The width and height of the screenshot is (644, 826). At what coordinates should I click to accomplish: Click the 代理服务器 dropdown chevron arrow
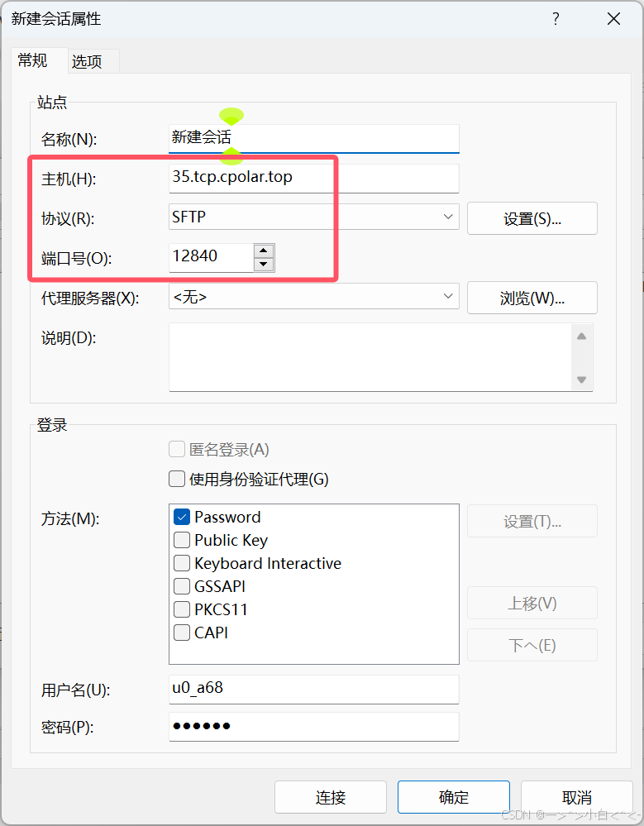point(447,297)
